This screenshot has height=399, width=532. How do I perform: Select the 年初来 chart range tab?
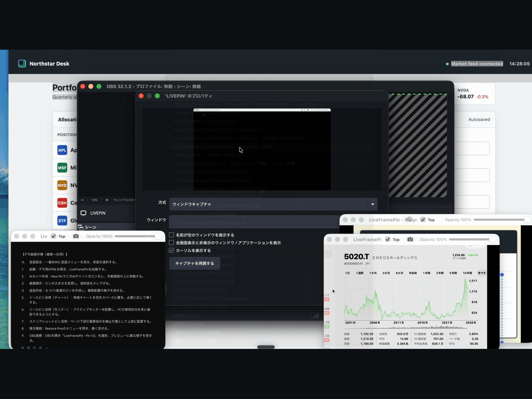pyautogui.click(x=413, y=273)
